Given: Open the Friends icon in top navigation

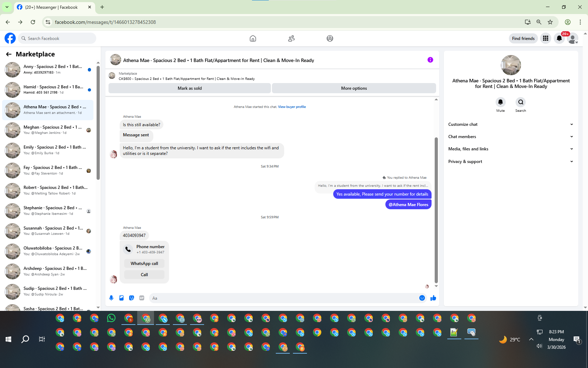Looking at the screenshot, I should tap(291, 39).
